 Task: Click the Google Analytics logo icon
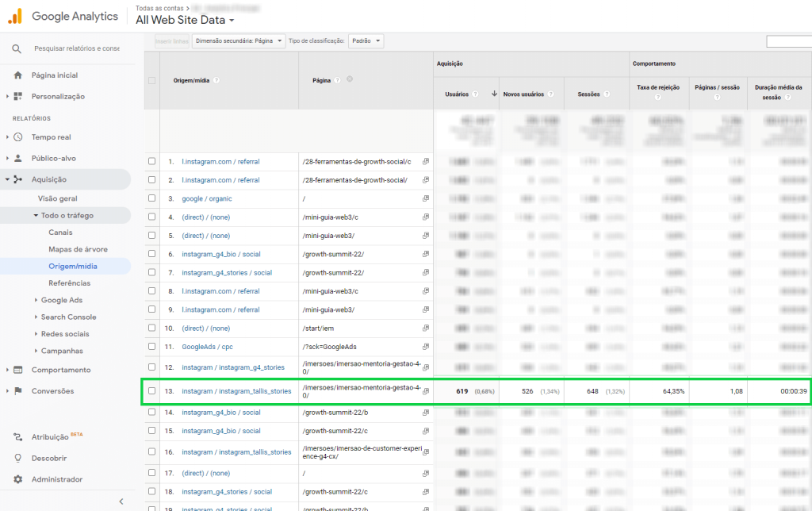point(15,16)
